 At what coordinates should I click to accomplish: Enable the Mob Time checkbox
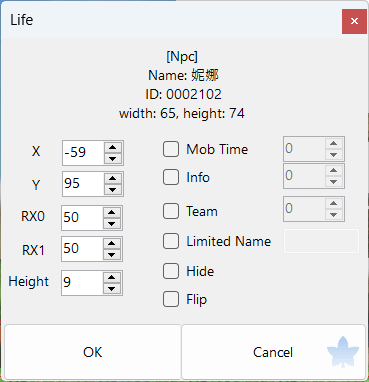click(171, 149)
